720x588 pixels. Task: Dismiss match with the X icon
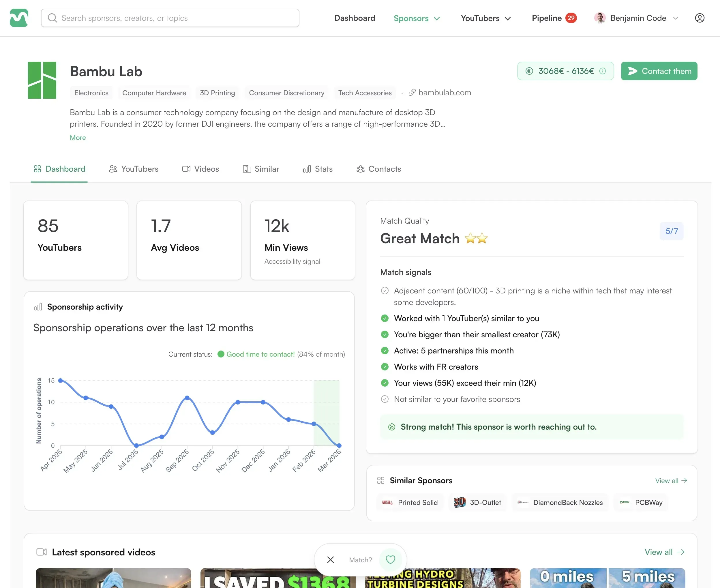click(x=331, y=559)
